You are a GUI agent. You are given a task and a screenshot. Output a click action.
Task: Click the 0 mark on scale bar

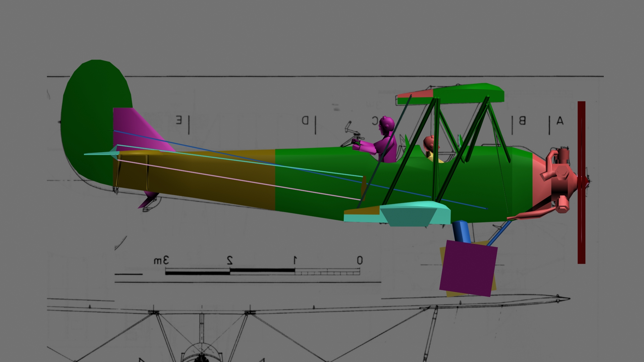(x=360, y=260)
